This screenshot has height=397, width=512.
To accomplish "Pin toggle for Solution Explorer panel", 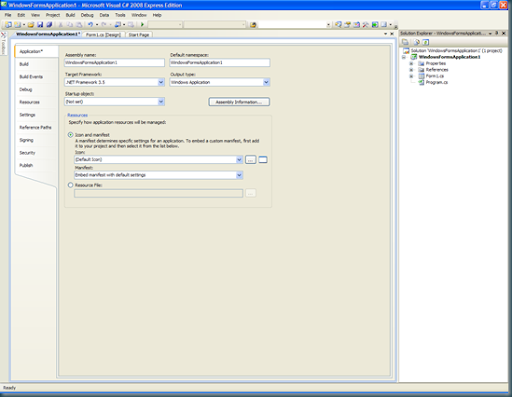I will (x=497, y=33).
